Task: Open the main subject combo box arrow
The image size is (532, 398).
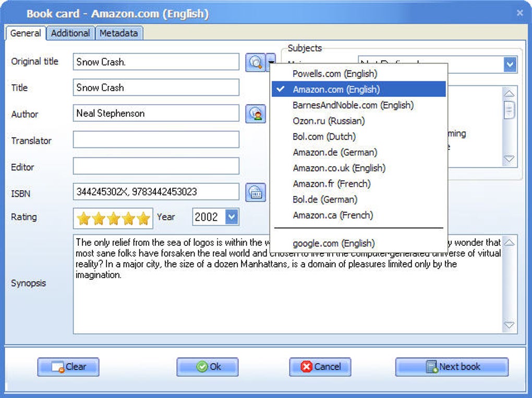Action: coord(510,64)
